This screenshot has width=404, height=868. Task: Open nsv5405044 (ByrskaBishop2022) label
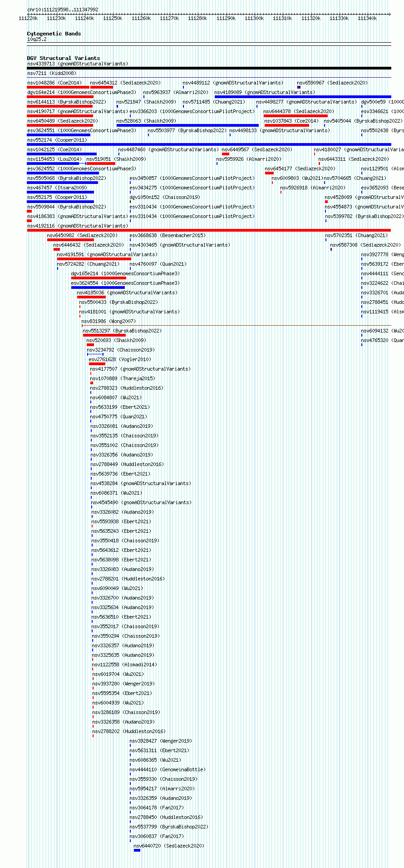tap(363, 121)
